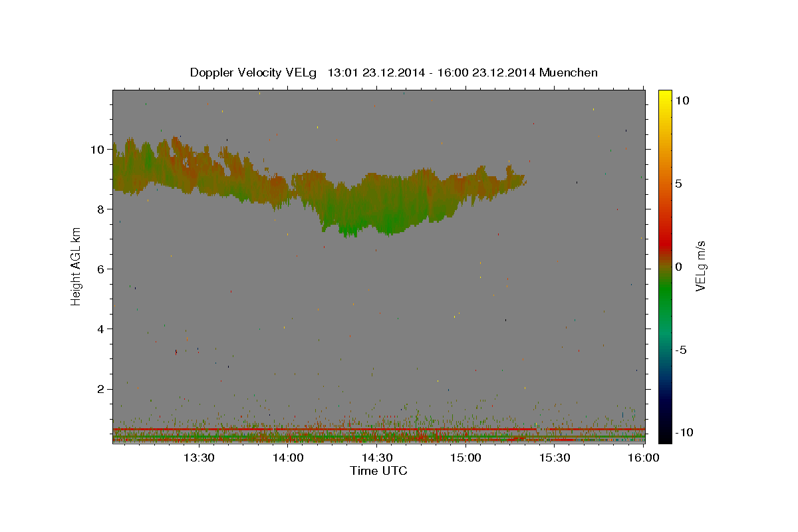Click the colorbar value -5 label

click(x=680, y=350)
